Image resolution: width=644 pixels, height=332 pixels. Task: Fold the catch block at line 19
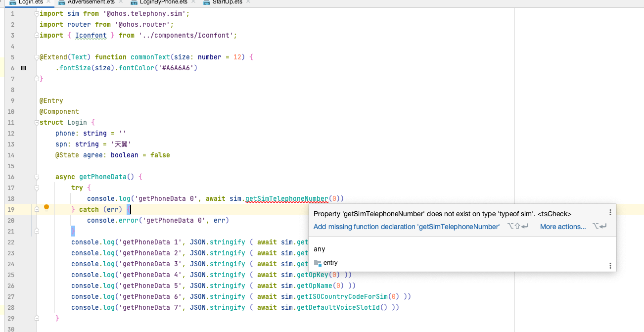click(x=37, y=209)
